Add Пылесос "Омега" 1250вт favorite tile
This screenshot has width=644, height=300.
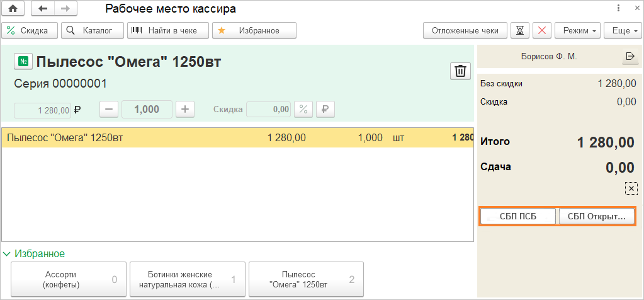[x=306, y=279]
